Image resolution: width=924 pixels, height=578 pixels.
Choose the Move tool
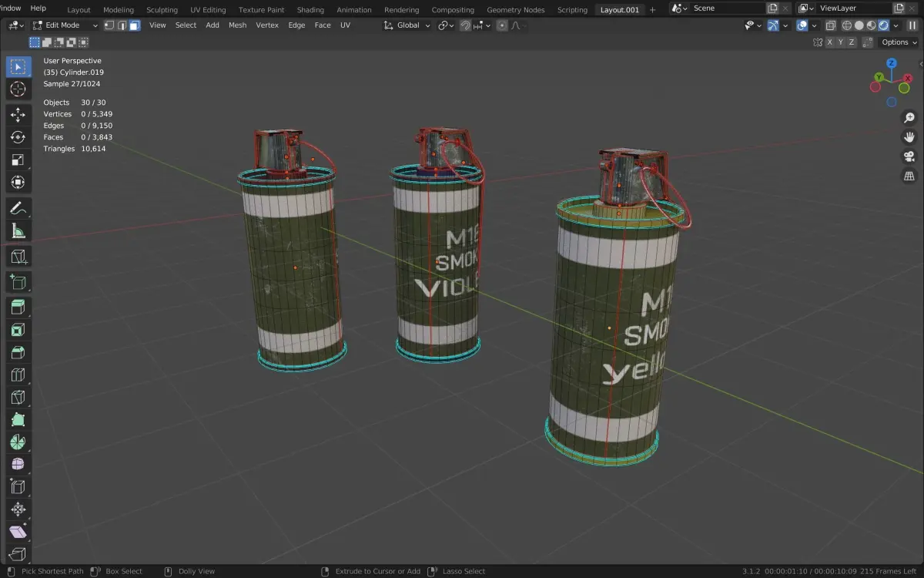pos(18,115)
